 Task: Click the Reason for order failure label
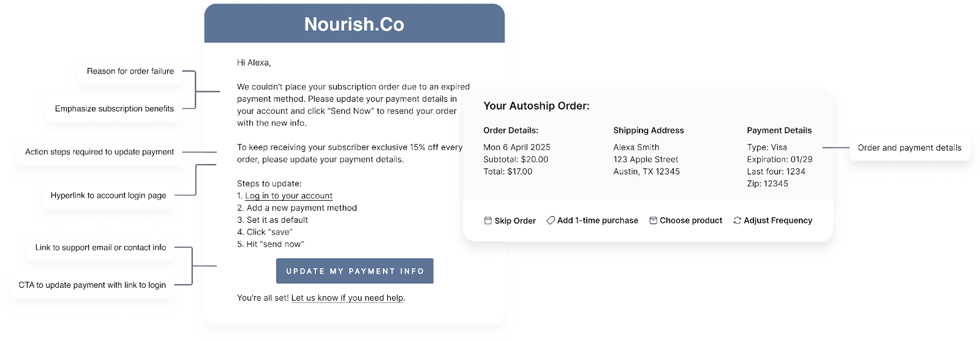(x=130, y=72)
